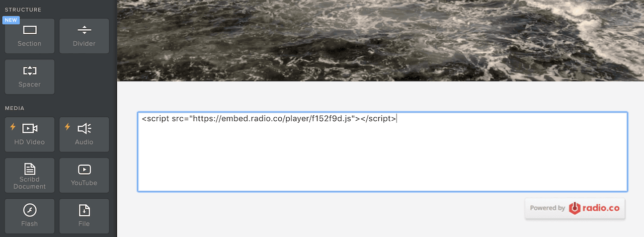
Task: Select the ocean waves header image
Action: (x=380, y=40)
